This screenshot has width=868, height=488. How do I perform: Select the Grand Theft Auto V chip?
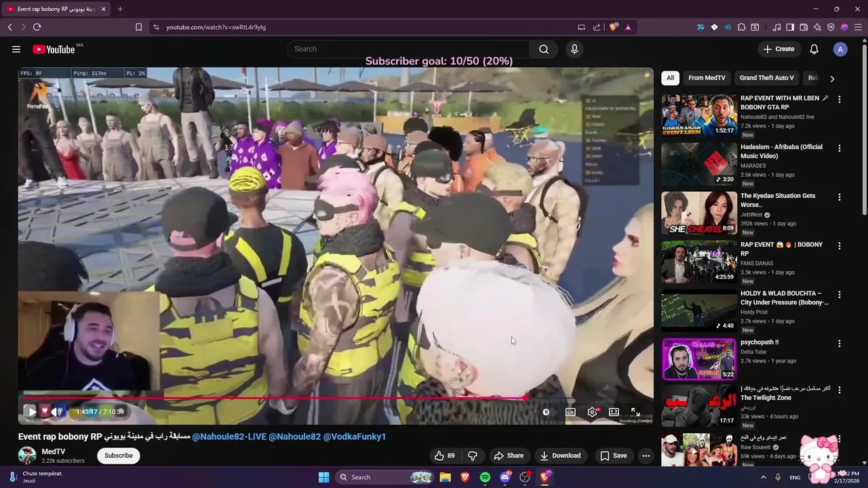[767, 78]
